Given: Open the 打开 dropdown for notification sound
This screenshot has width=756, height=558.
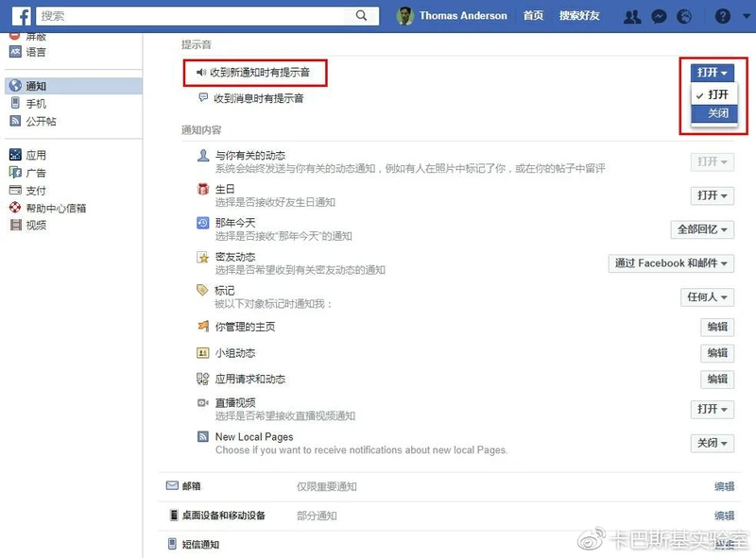Looking at the screenshot, I should (713, 73).
